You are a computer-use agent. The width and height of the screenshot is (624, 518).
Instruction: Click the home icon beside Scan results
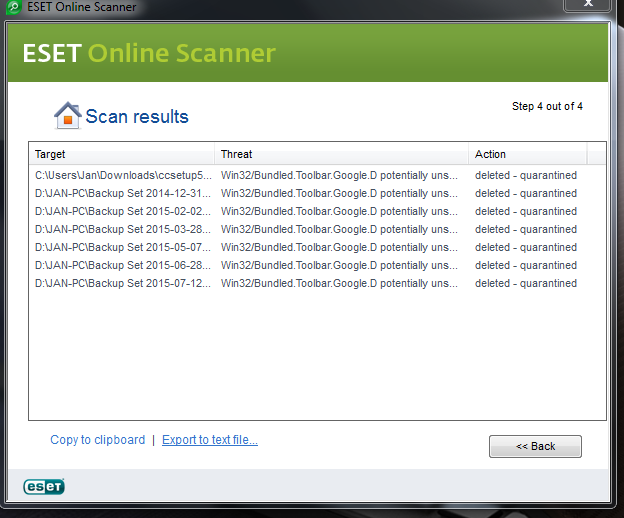[68, 115]
